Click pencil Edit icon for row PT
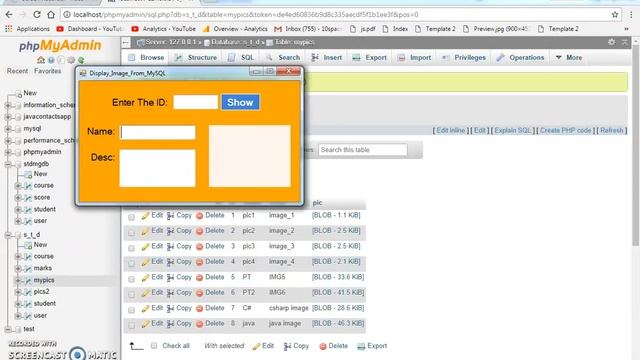This screenshot has width=640, height=360. pos(145,278)
